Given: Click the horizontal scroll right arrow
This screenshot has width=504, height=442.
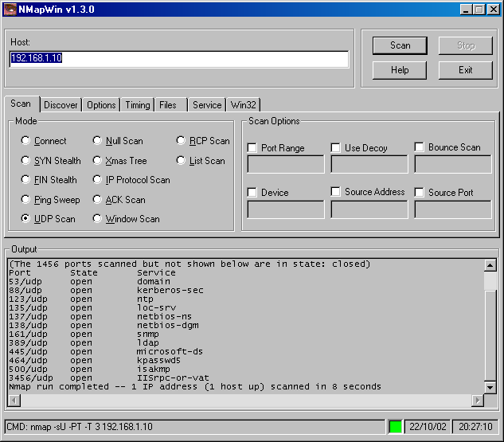Looking at the screenshot, I should (x=478, y=400).
